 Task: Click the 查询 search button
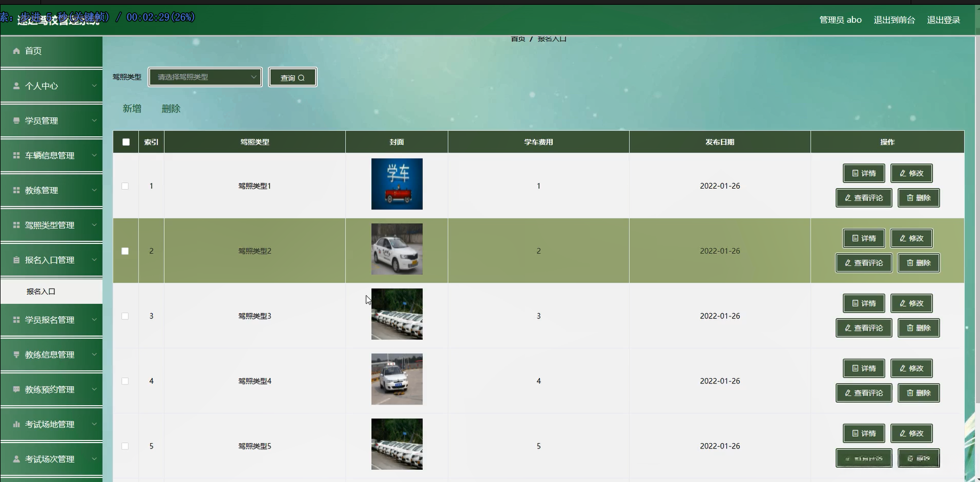click(293, 77)
